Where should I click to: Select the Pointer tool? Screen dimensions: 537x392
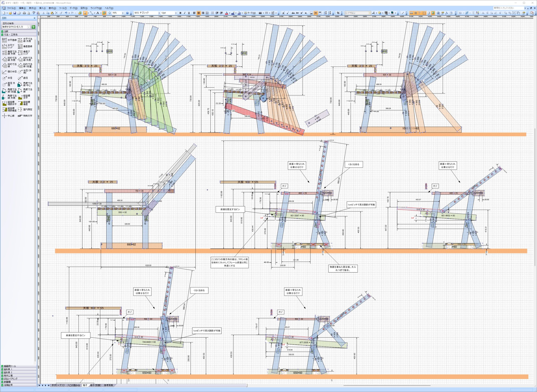tap(85, 13)
